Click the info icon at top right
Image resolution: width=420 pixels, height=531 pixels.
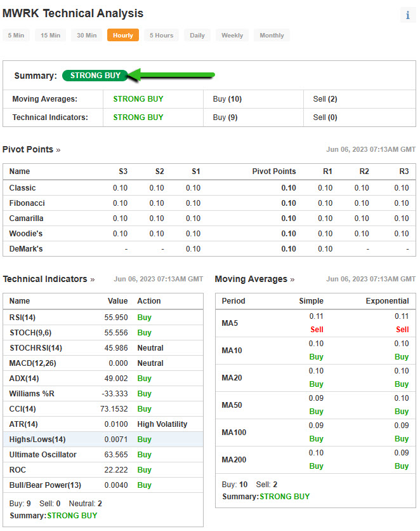(407, 15)
